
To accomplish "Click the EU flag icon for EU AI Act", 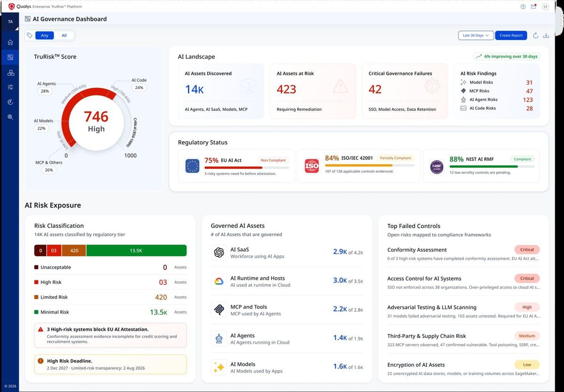I will [x=192, y=166].
